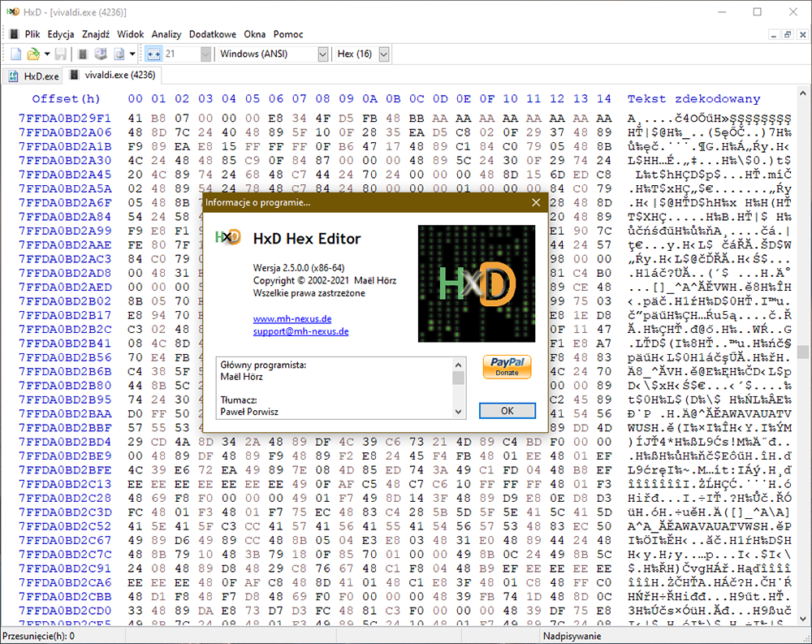Click the New file toolbar icon
Screen dimensions: 812x644
16,54
